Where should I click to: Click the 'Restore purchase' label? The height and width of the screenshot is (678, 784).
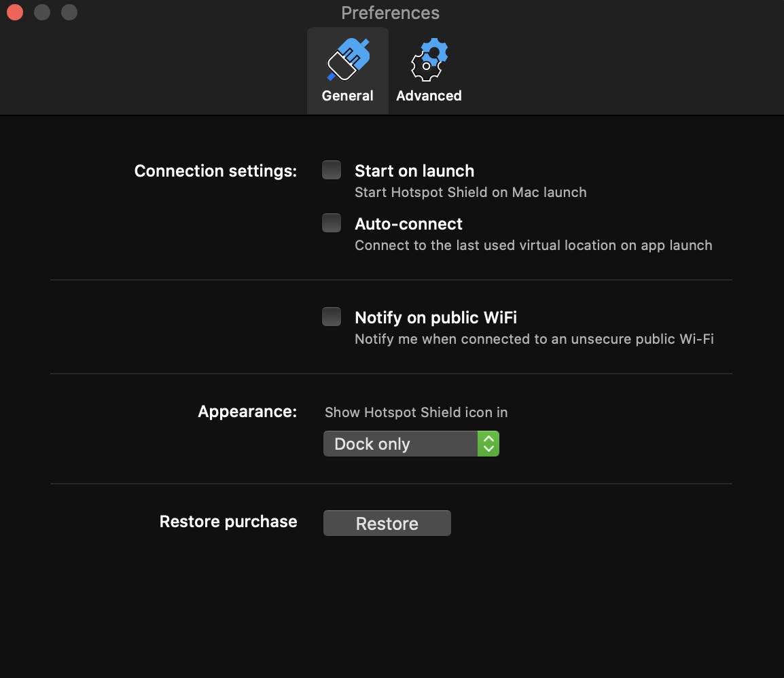pos(228,522)
